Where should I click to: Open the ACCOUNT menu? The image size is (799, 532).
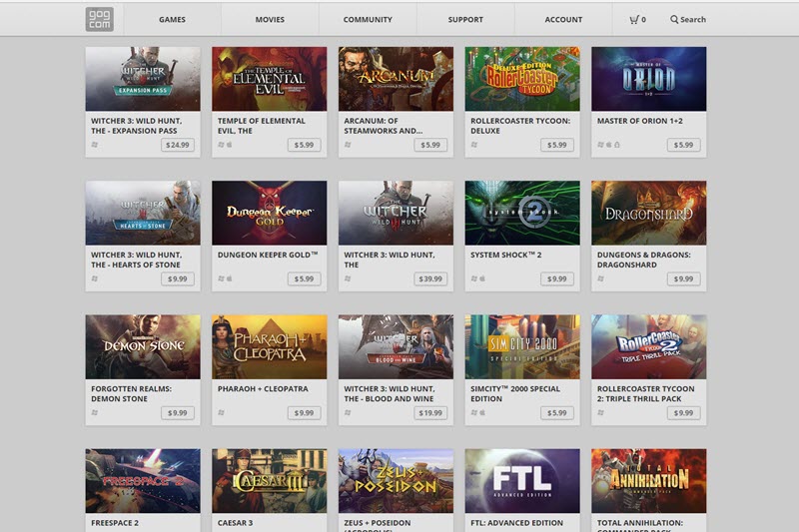click(x=563, y=19)
